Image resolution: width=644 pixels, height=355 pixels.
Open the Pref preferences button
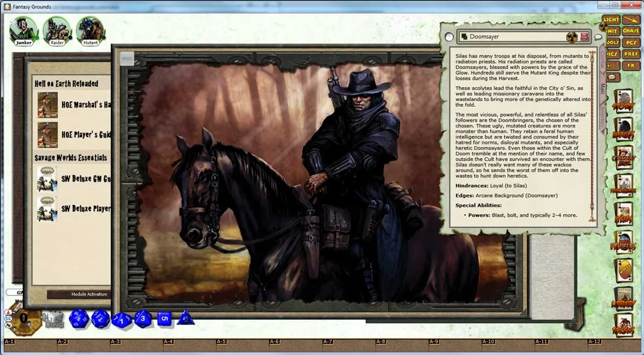pos(631,54)
